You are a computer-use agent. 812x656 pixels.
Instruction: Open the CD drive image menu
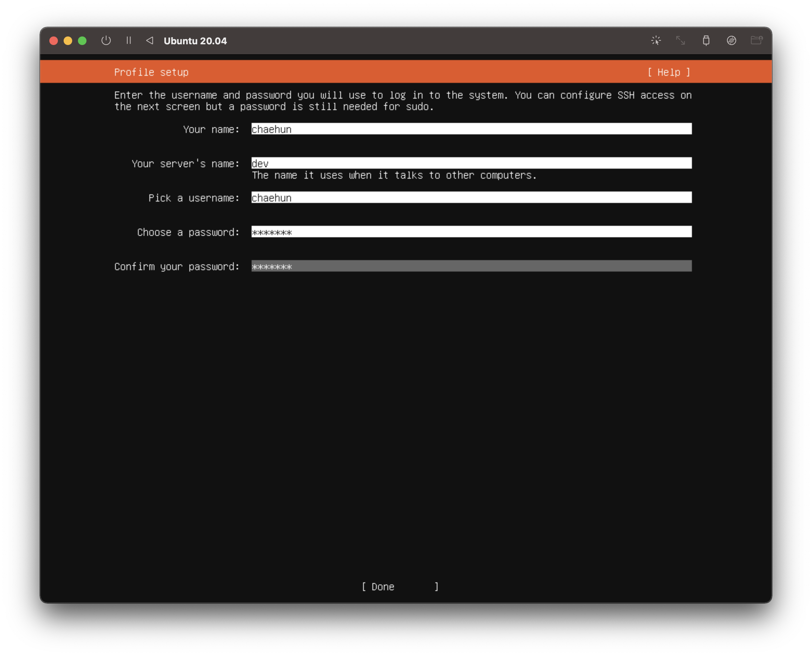731,40
